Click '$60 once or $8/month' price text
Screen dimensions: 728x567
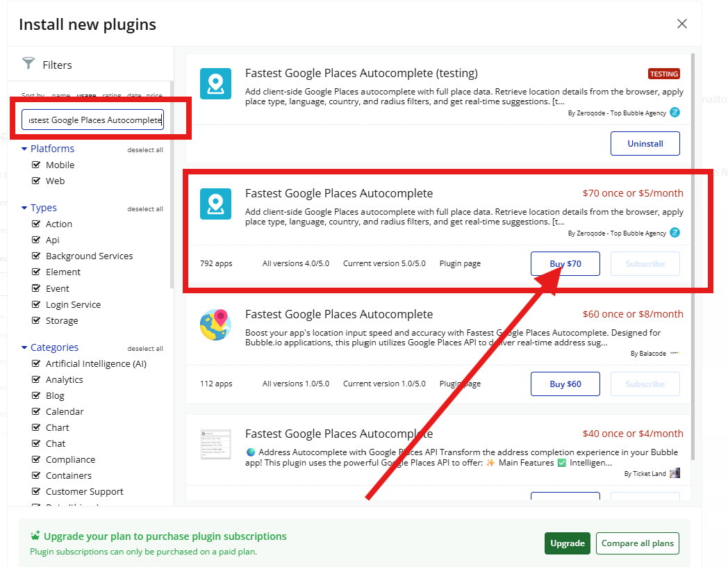(633, 314)
